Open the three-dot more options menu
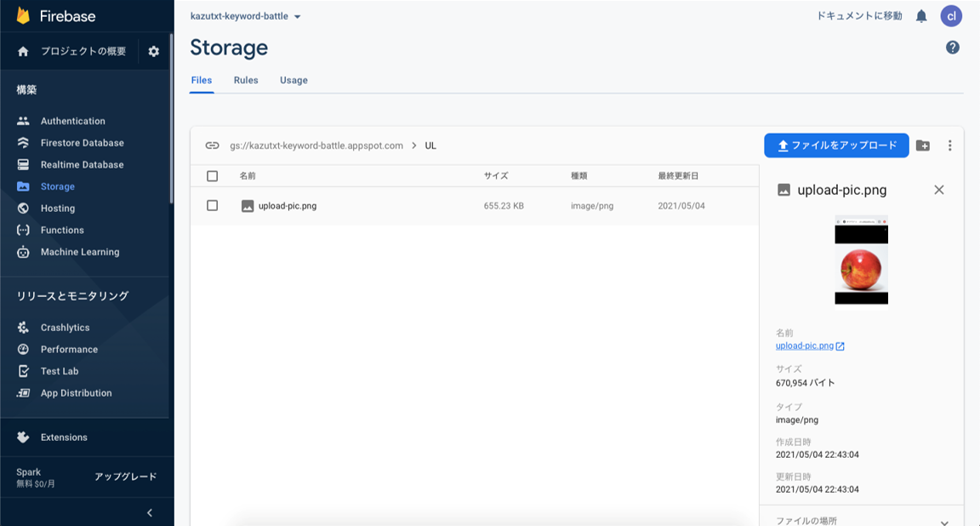 pyautogui.click(x=950, y=146)
